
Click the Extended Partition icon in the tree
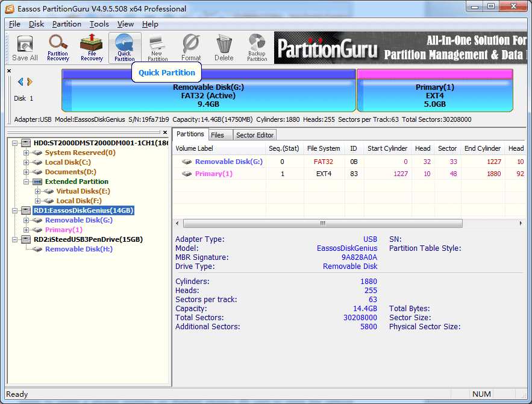pyautogui.click(x=37, y=181)
